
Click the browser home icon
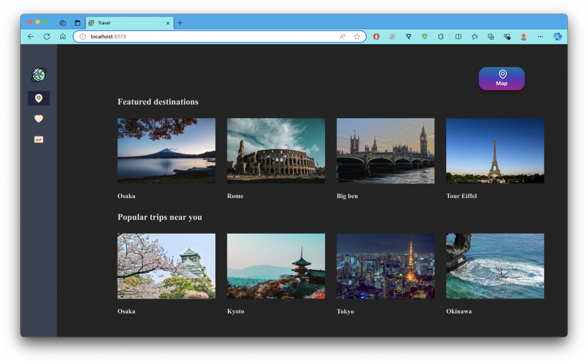(63, 36)
